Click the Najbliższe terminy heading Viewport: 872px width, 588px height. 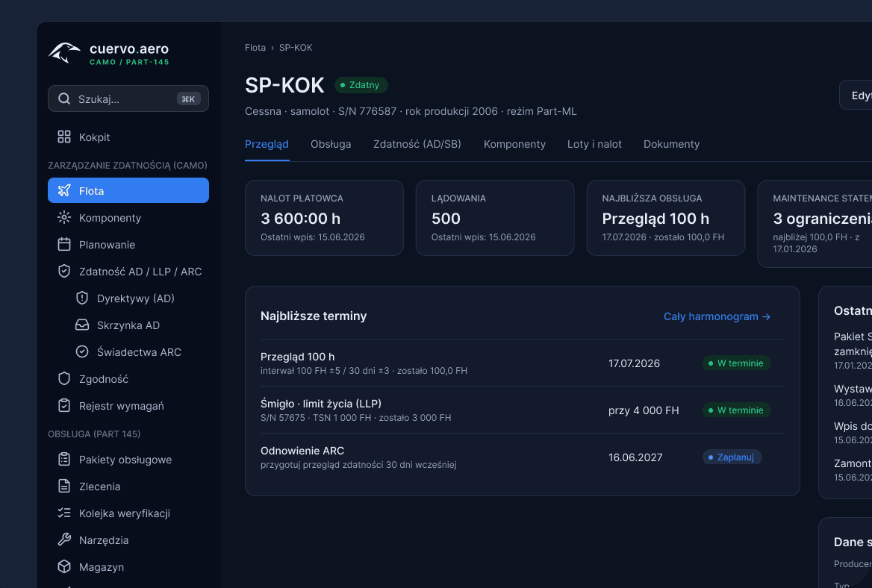tap(314, 316)
